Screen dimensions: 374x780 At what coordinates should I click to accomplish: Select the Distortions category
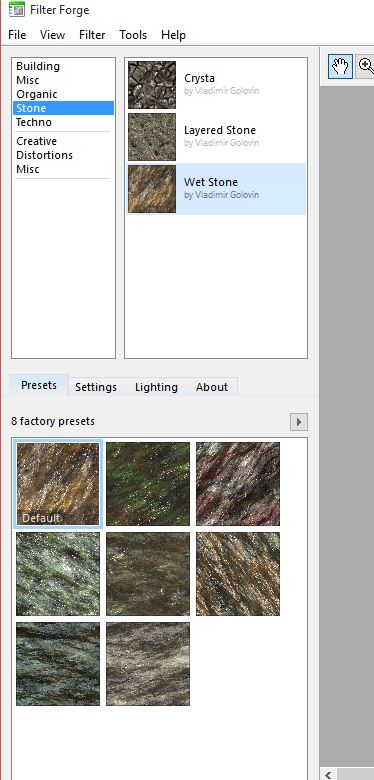63,155
